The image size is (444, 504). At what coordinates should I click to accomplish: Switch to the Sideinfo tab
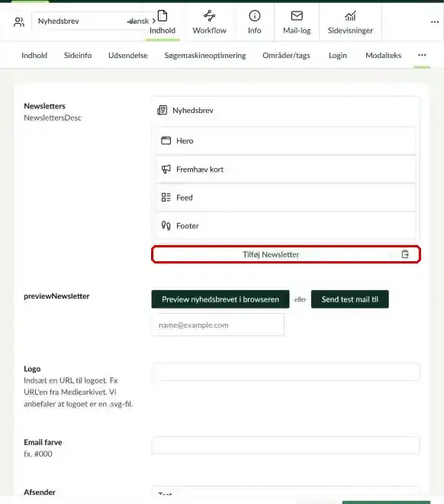pos(78,55)
